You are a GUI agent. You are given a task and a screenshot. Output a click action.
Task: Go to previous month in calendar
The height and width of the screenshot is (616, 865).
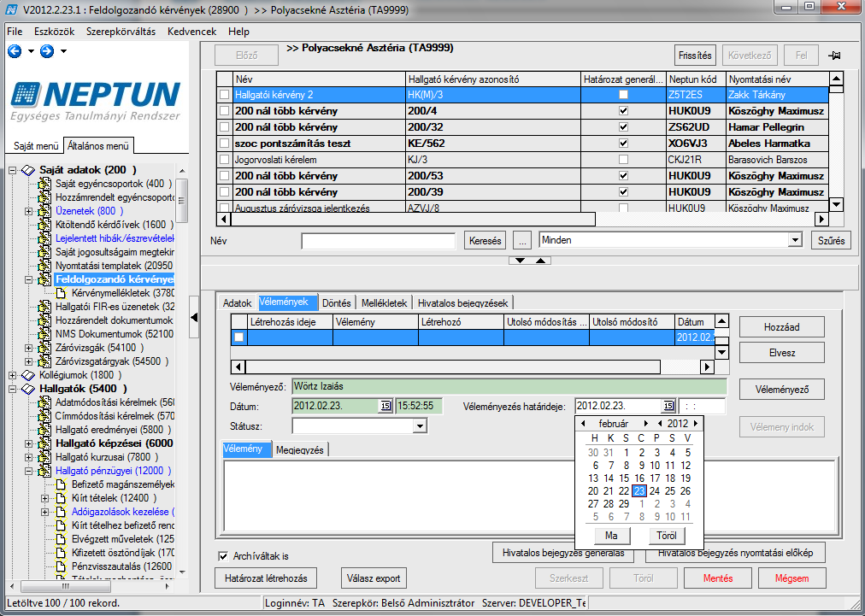pyautogui.click(x=583, y=424)
